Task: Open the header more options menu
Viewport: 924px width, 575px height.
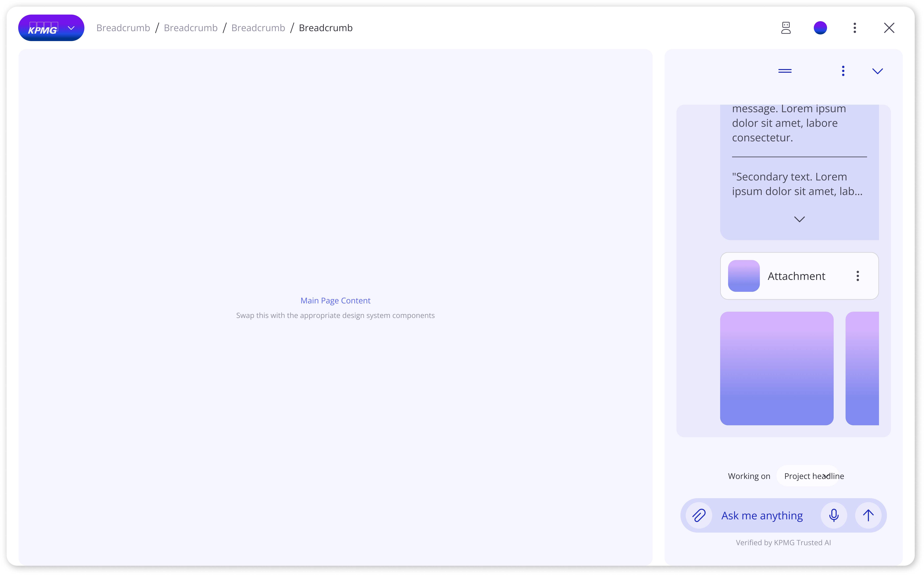Action: [x=855, y=28]
